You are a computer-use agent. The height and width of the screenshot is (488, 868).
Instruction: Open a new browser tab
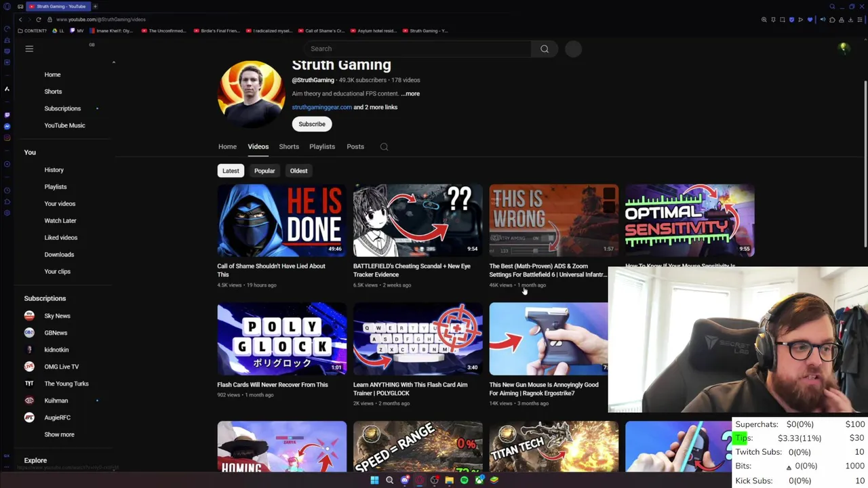(x=95, y=6)
